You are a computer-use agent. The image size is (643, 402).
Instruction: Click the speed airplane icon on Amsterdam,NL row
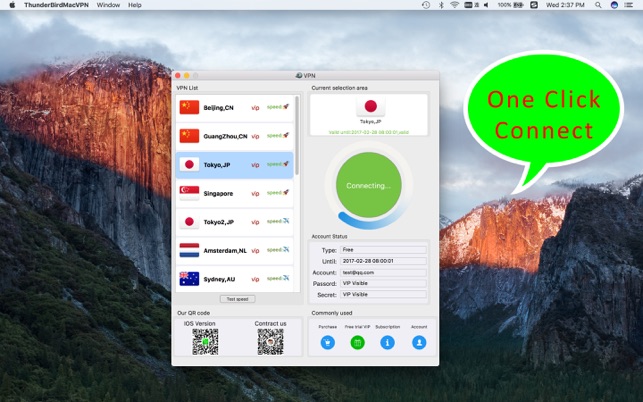click(x=286, y=249)
